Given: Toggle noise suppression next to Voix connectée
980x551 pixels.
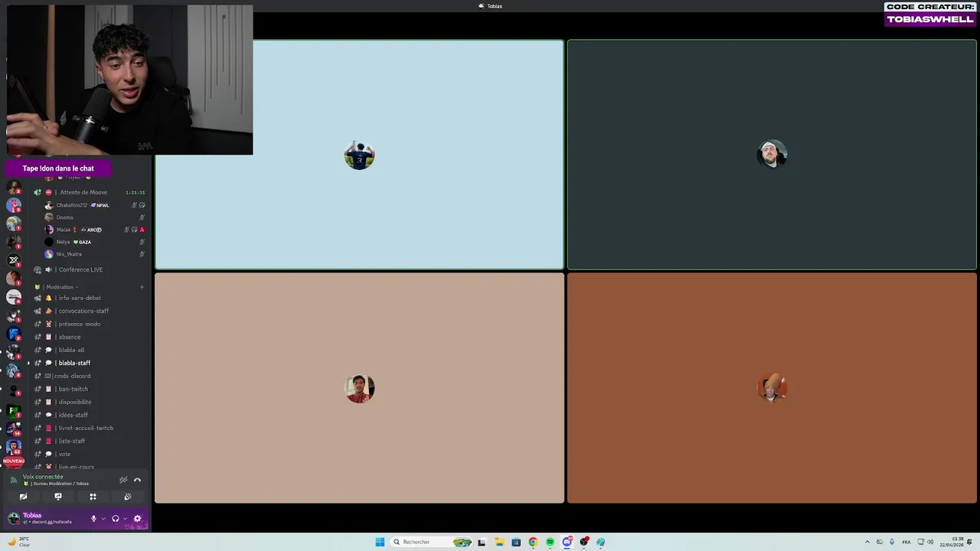Looking at the screenshot, I should (123, 480).
